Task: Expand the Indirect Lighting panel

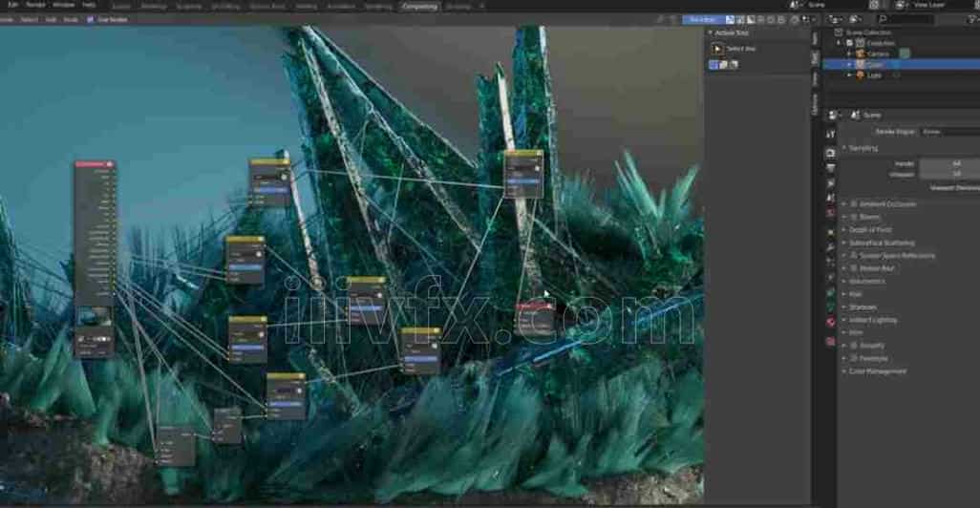Action: click(872, 320)
